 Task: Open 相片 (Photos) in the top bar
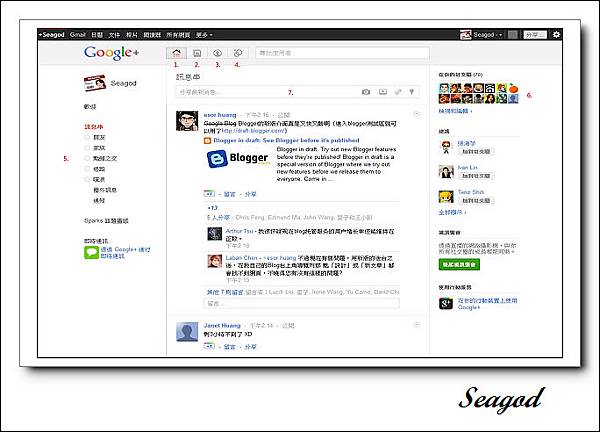(132, 35)
